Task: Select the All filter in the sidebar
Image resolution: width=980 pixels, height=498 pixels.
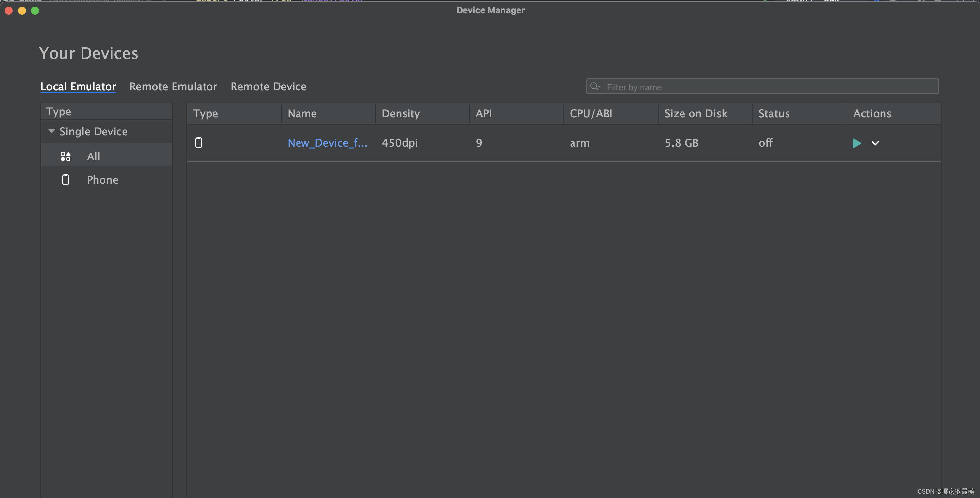Action: (93, 156)
